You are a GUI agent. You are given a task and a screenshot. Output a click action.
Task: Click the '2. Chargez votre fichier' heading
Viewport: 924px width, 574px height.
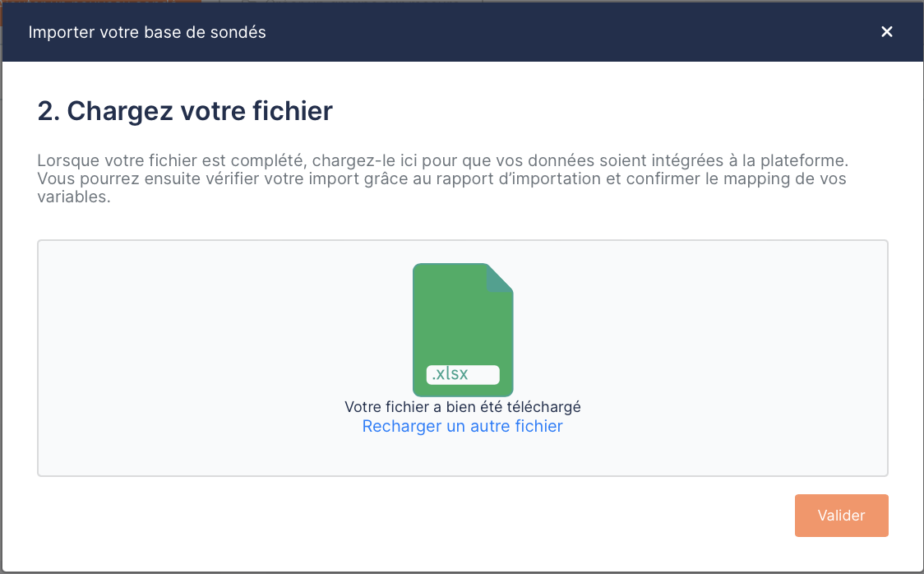pyautogui.click(x=185, y=110)
